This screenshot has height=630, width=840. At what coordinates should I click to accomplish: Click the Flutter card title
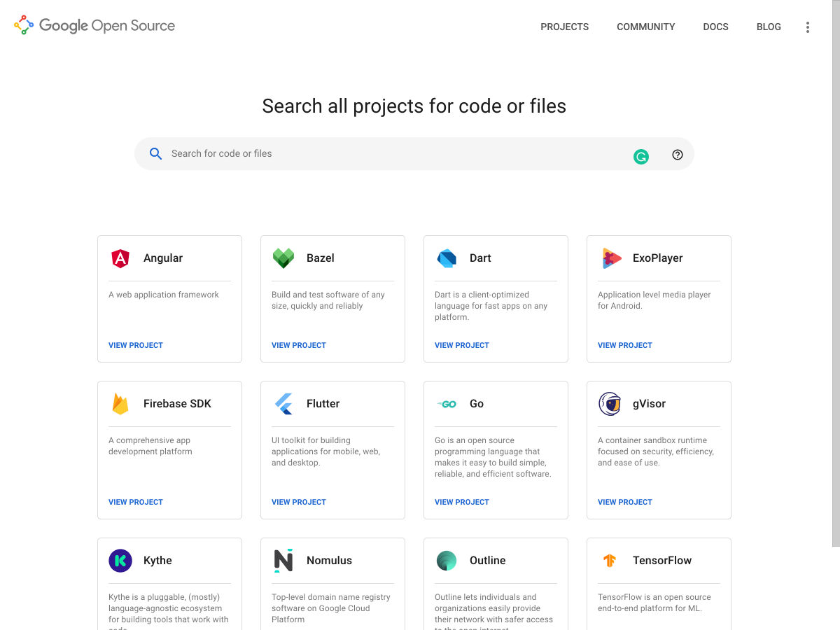click(x=323, y=404)
